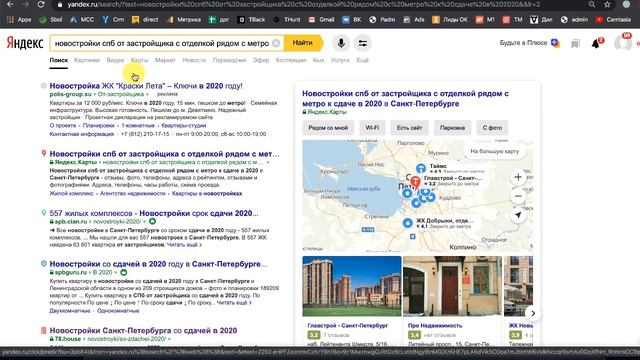
Task: Click the residential towers photo thumbnail
Action: click(352, 286)
